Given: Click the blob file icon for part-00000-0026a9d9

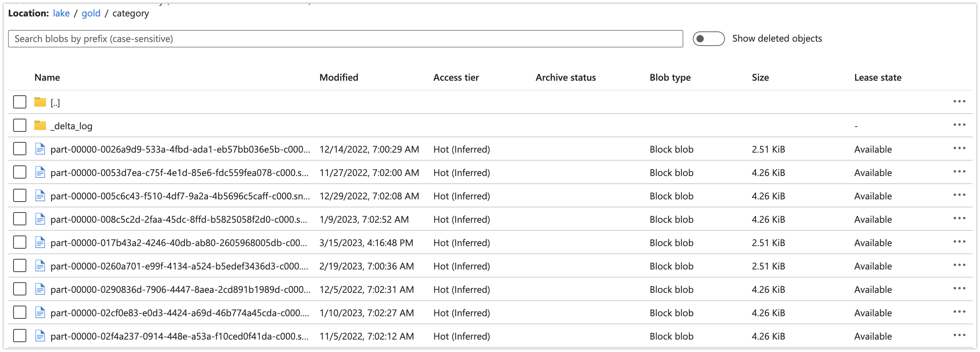Looking at the screenshot, I should 40,149.
